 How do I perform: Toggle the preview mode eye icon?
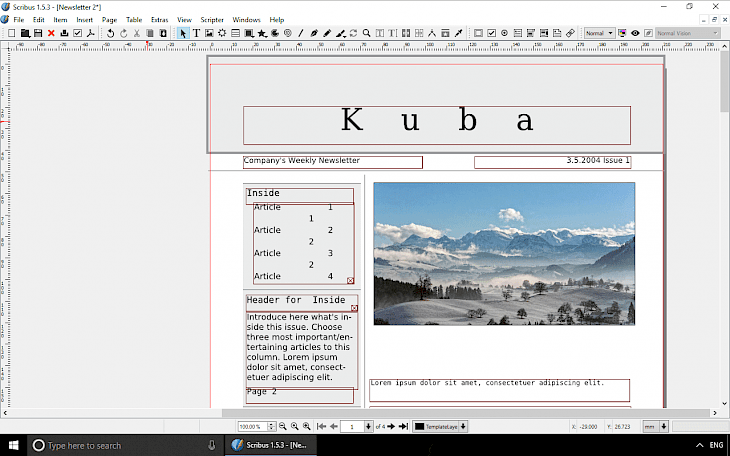pyautogui.click(x=635, y=33)
